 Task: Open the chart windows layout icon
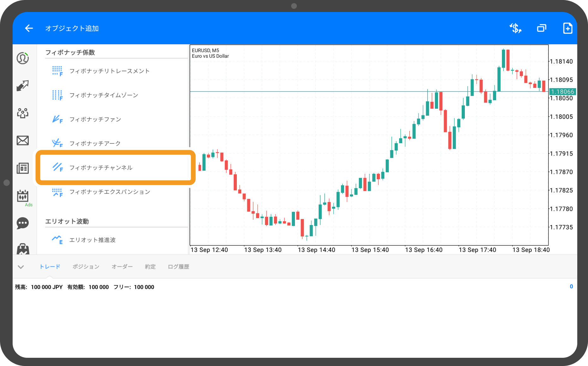click(542, 28)
